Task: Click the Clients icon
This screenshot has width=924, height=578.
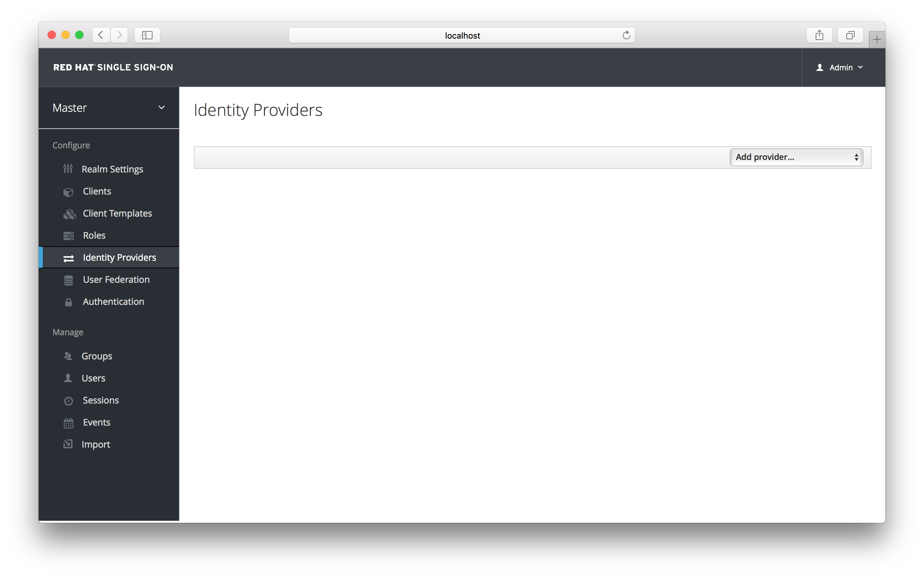Action: click(68, 190)
